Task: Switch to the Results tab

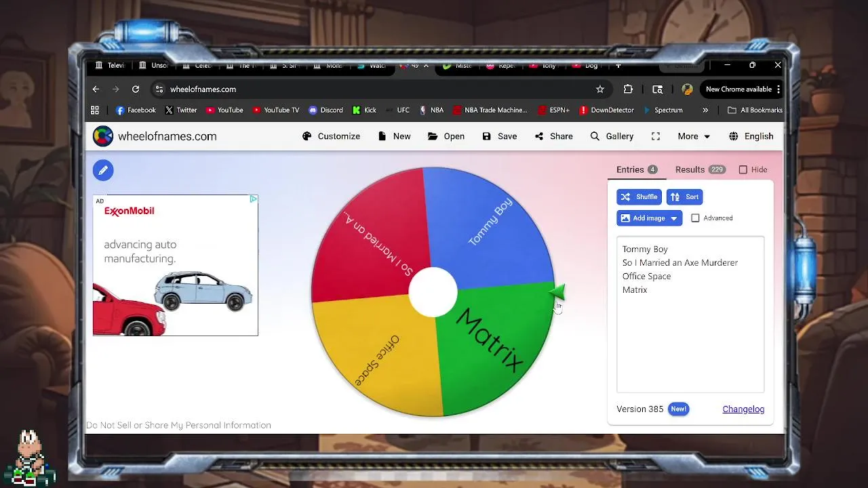Action: 701,170
